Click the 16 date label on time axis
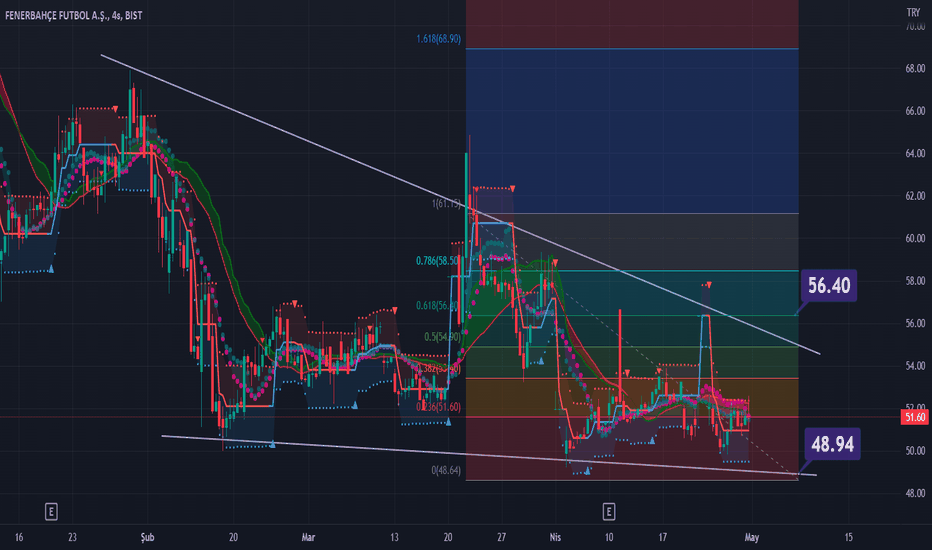This screenshot has width=932, height=550. pyautogui.click(x=19, y=538)
